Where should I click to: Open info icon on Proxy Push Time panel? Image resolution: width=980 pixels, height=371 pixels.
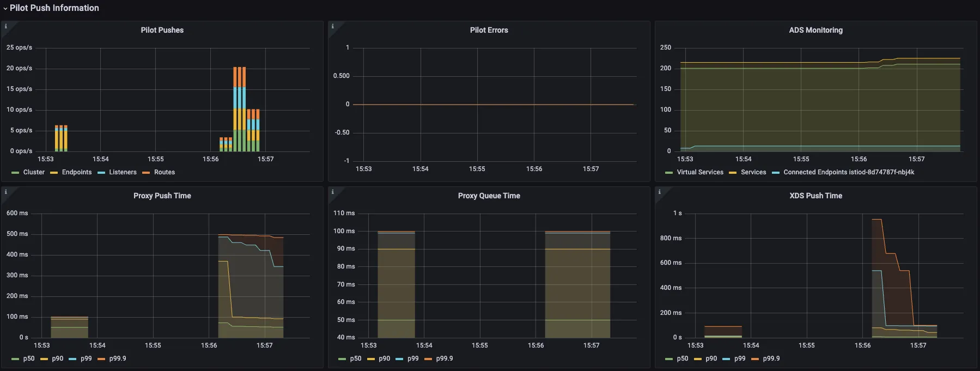(x=6, y=192)
